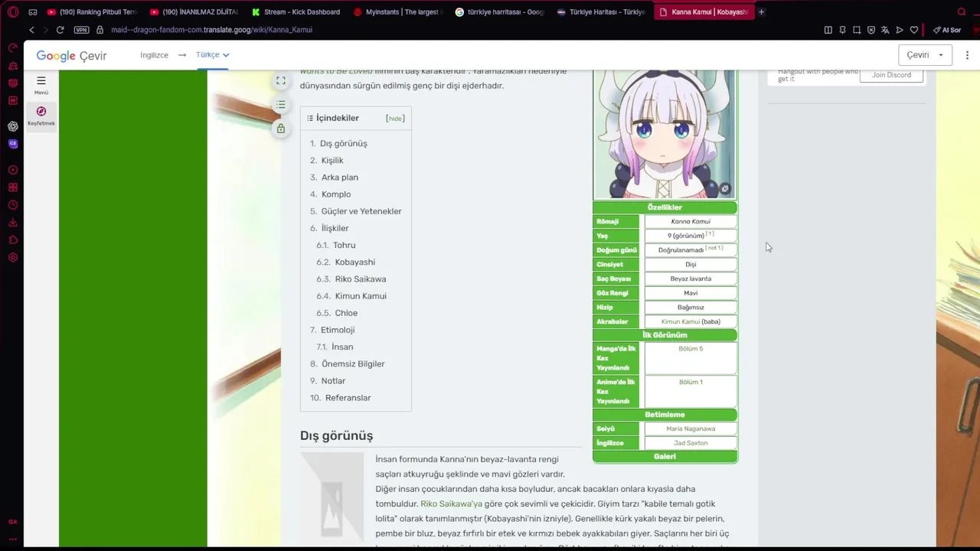Open a new tab with plus

tap(761, 12)
